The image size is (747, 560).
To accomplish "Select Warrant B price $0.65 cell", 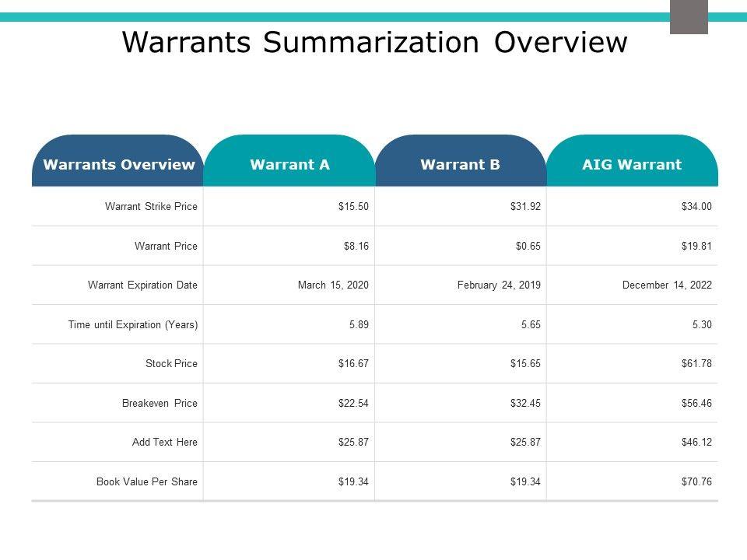I will point(528,246).
